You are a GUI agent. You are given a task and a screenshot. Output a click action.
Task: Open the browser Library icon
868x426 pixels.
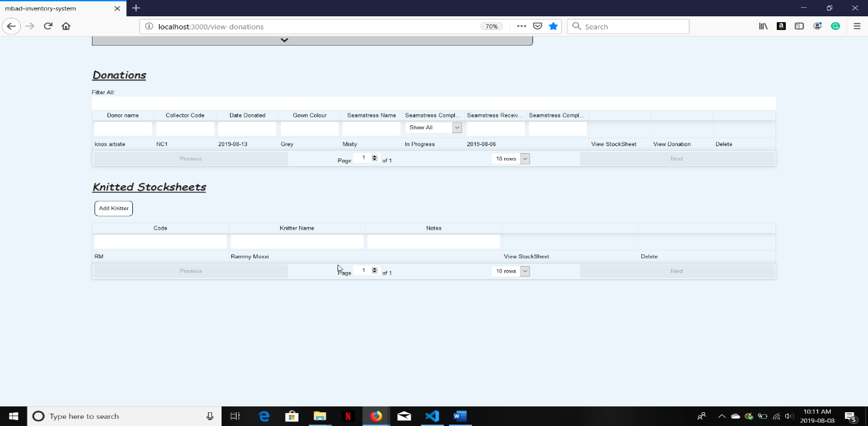coord(762,26)
